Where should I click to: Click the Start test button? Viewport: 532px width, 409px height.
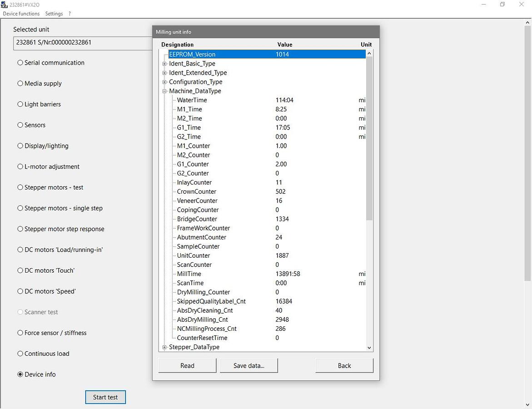point(105,397)
